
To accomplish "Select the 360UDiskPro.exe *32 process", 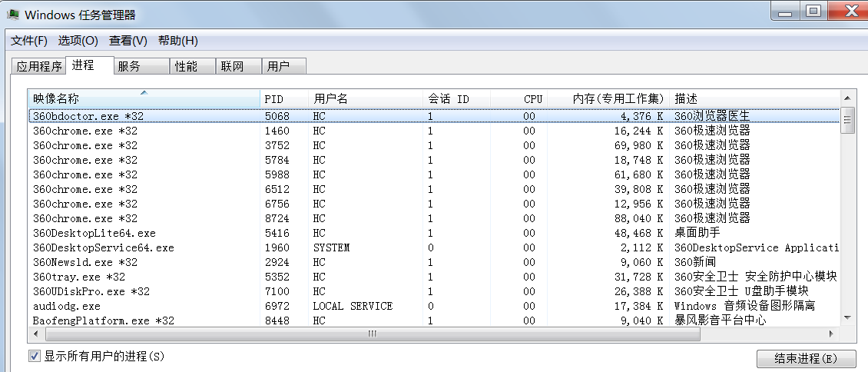I will pos(434,291).
